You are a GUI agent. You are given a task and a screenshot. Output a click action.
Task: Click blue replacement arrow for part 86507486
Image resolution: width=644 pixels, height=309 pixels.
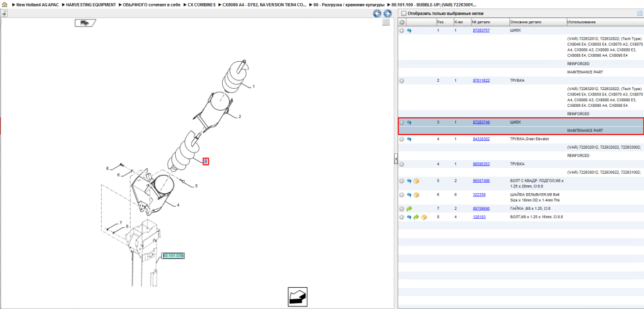[x=409, y=181]
